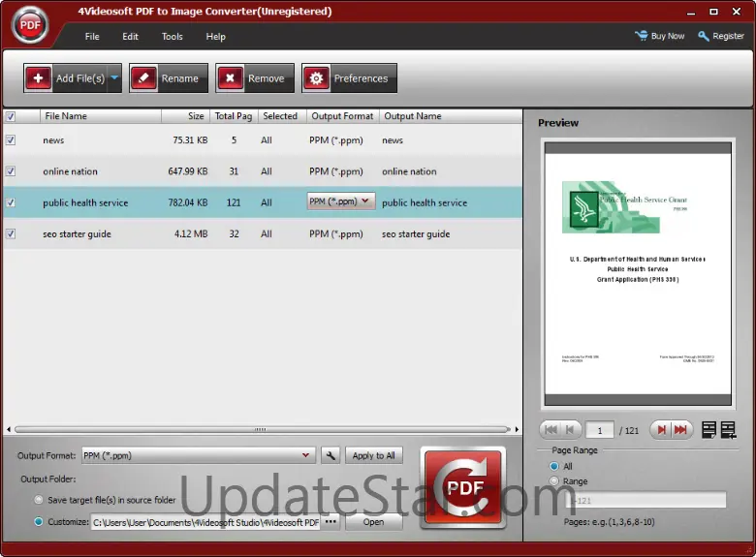The width and height of the screenshot is (756, 557).
Task: Select the Range radio option
Action: (x=554, y=480)
